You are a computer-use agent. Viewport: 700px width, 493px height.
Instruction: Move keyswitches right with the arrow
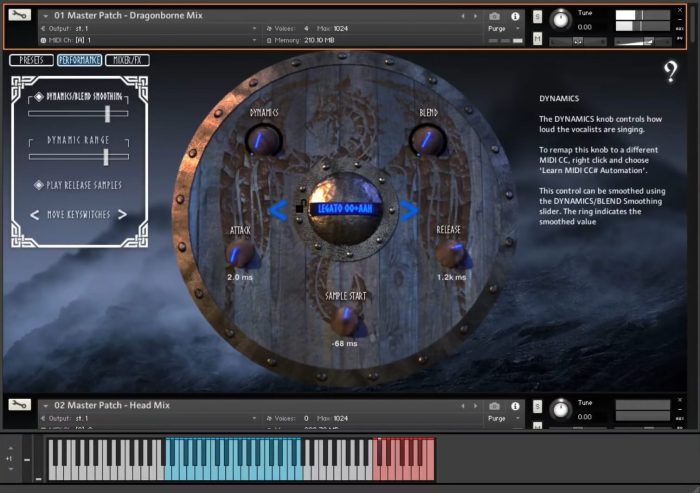(122, 215)
